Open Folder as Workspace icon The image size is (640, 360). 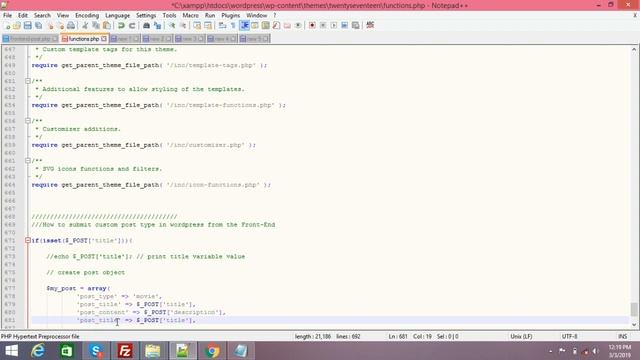[287, 26]
